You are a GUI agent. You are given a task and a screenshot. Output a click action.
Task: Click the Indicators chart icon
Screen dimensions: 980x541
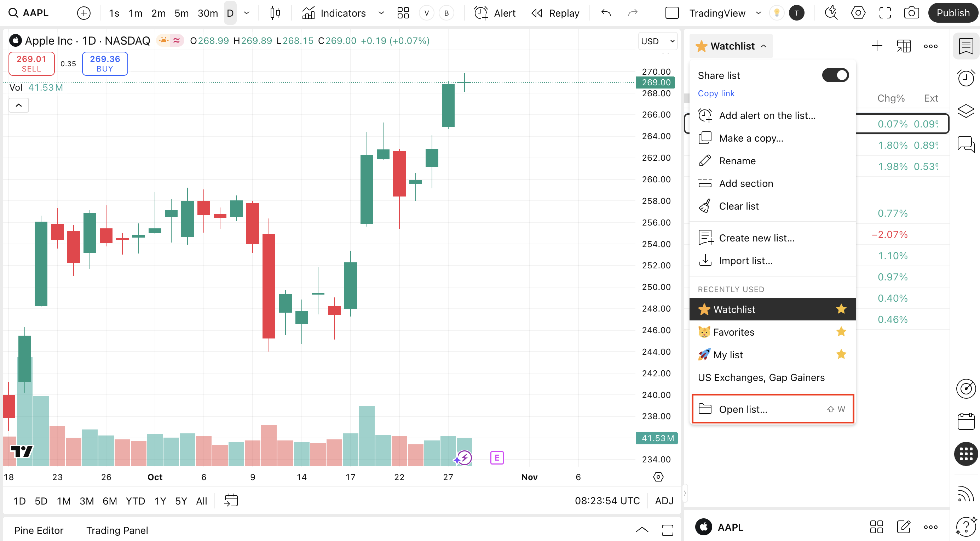pos(309,13)
